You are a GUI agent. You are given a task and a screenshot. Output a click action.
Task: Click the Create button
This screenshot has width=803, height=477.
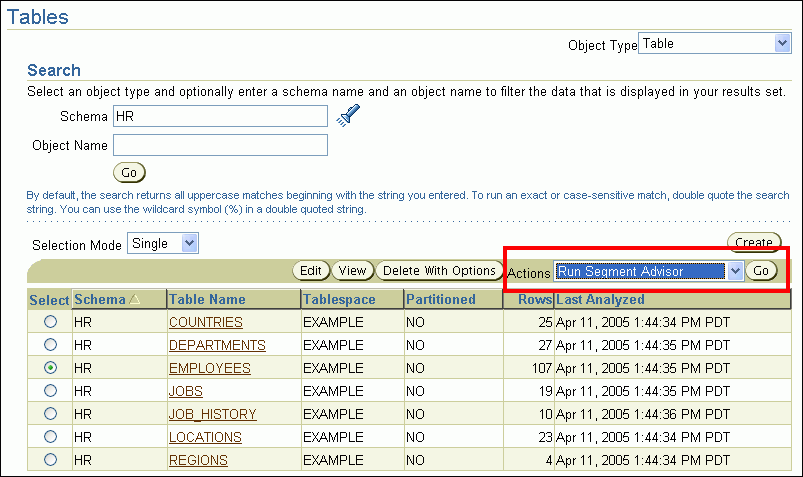(754, 242)
